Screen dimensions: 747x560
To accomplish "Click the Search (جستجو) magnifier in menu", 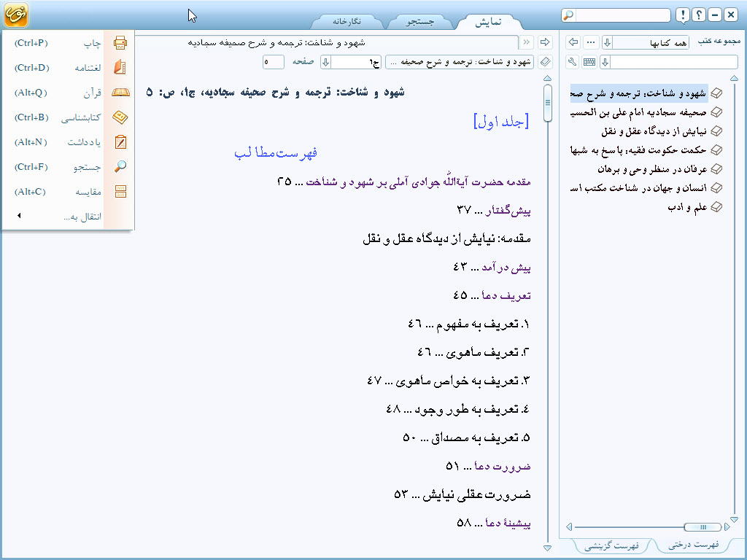I will pos(120,167).
